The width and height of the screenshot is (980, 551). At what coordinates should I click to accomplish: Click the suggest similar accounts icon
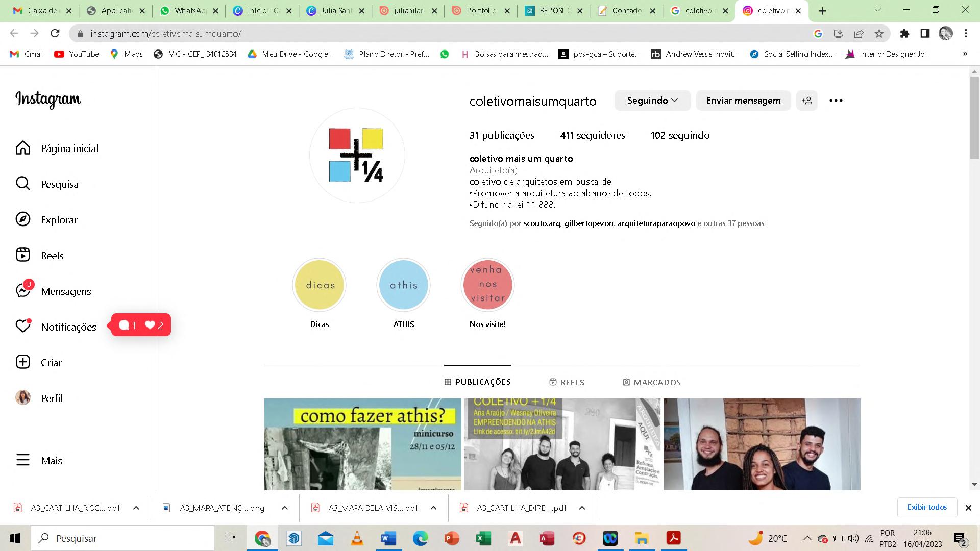click(x=807, y=101)
